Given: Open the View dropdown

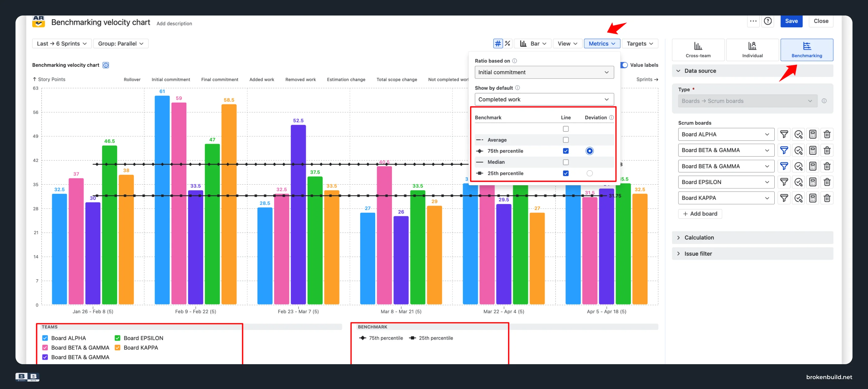Looking at the screenshot, I should (568, 43).
